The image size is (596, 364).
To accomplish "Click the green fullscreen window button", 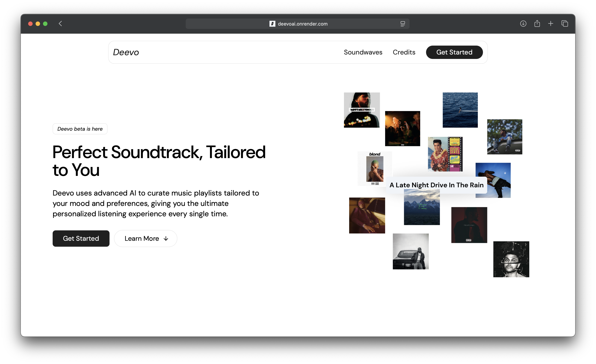I will pyautogui.click(x=45, y=24).
